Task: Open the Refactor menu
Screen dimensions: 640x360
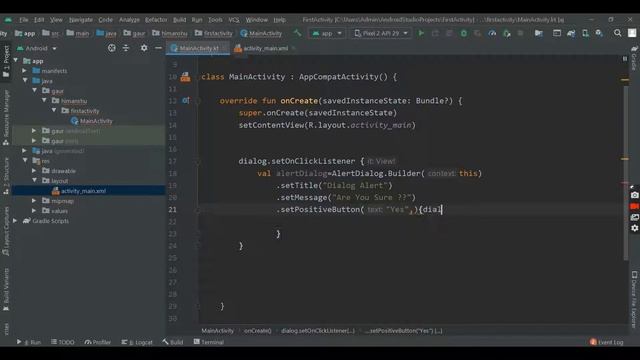Action: 156,20
